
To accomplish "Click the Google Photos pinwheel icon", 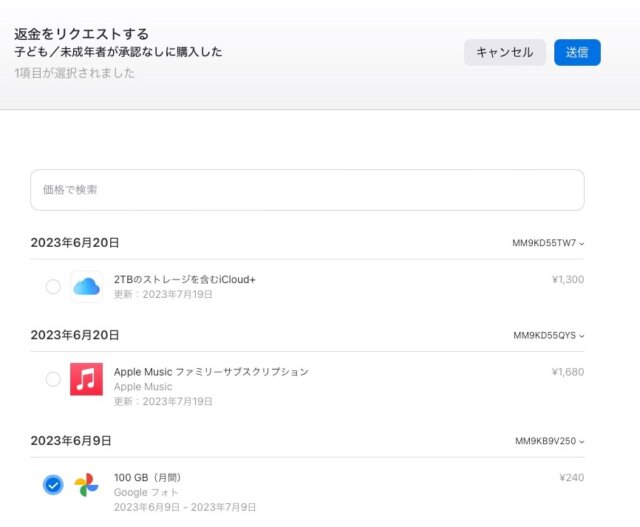I will tap(86, 485).
